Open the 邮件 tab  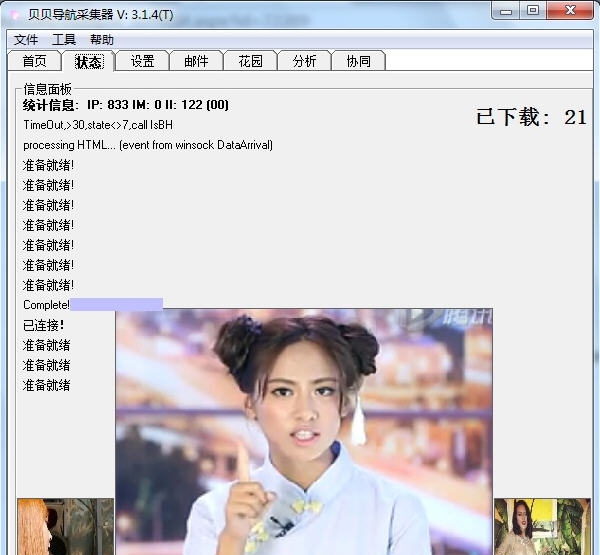[196, 61]
